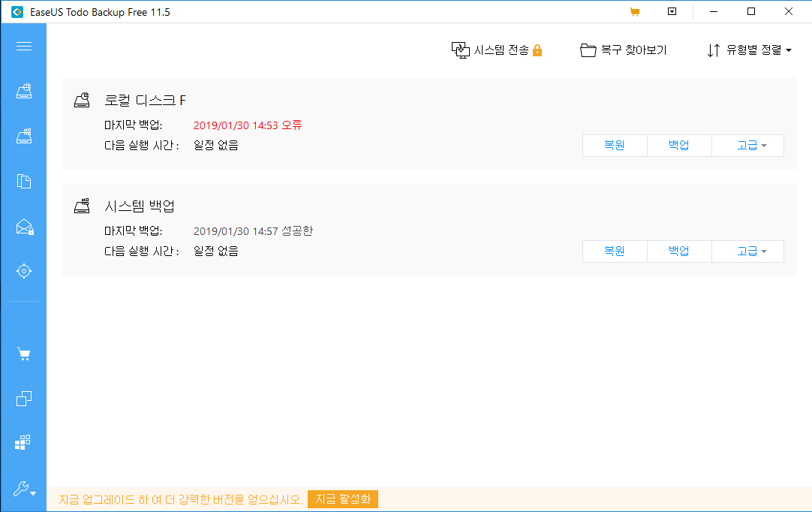The width and height of the screenshot is (812, 512).
Task: Click red error text 2019/01/30 14:53 오류
Action: click(x=248, y=125)
